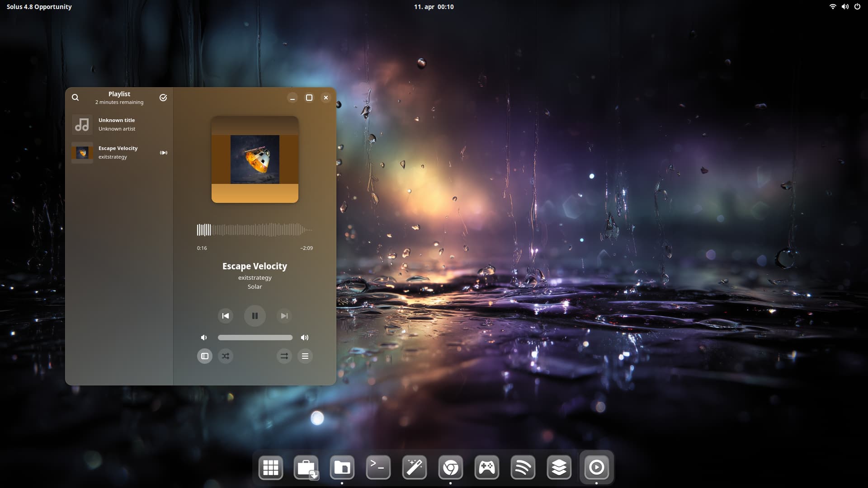Skip to the next track

tap(284, 316)
